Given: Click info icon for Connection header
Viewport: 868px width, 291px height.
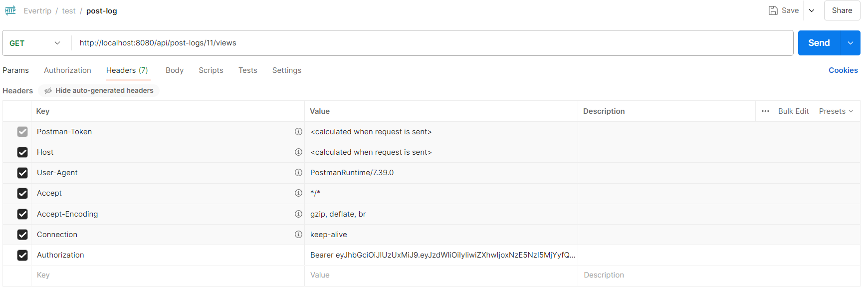Looking at the screenshot, I should (x=298, y=235).
